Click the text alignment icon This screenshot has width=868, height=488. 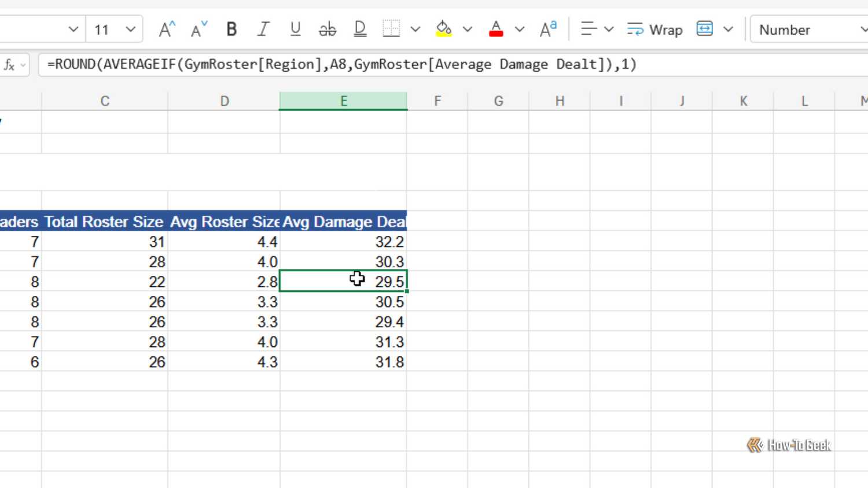pyautogui.click(x=589, y=29)
